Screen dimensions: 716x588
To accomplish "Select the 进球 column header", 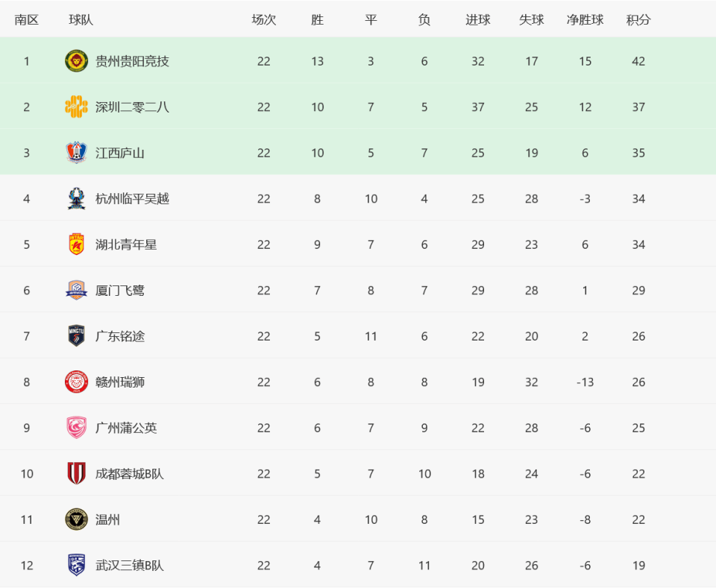I will coord(478,19).
